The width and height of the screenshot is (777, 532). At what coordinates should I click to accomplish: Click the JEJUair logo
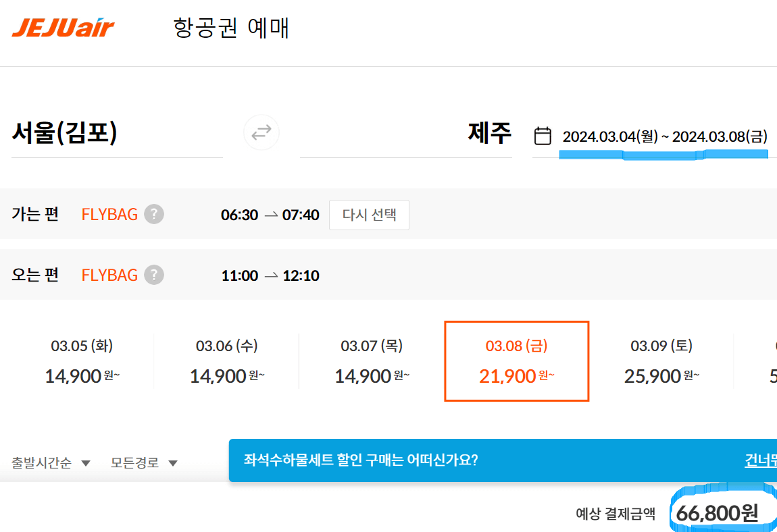tap(62, 28)
